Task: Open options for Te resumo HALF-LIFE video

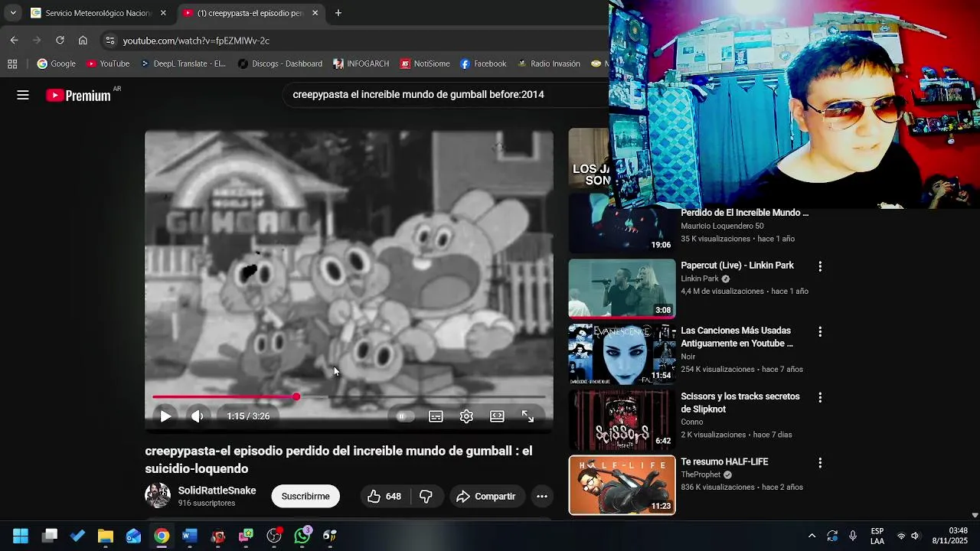Action: click(820, 463)
